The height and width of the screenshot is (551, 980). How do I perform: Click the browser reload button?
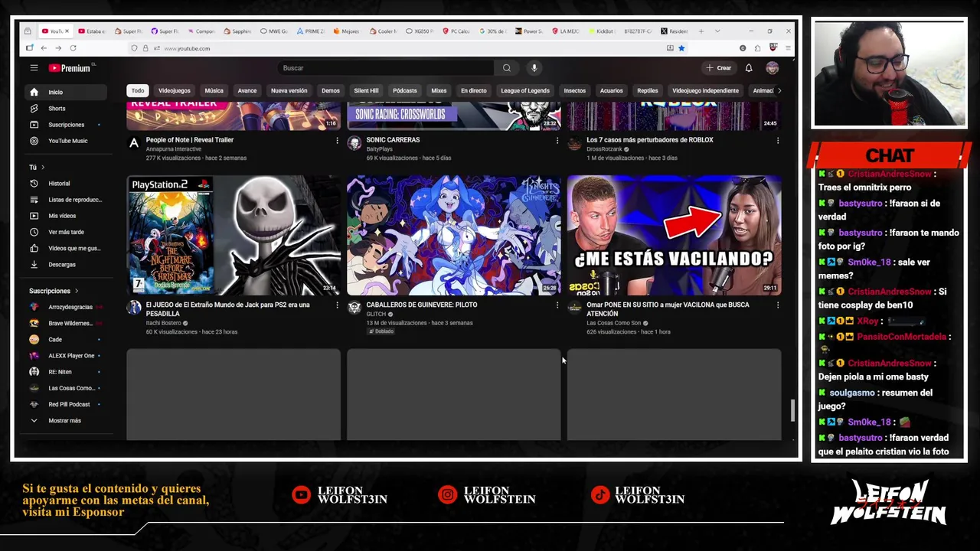[x=73, y=48]
